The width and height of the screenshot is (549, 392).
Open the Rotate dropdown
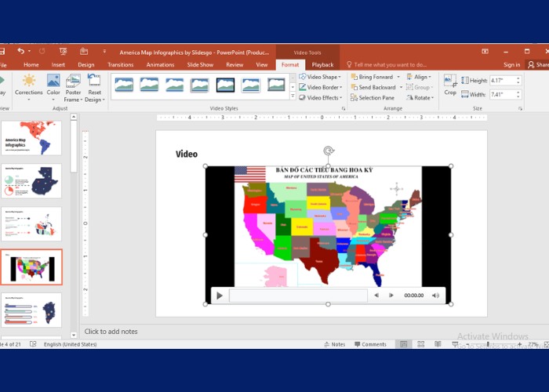click(420, 98)
